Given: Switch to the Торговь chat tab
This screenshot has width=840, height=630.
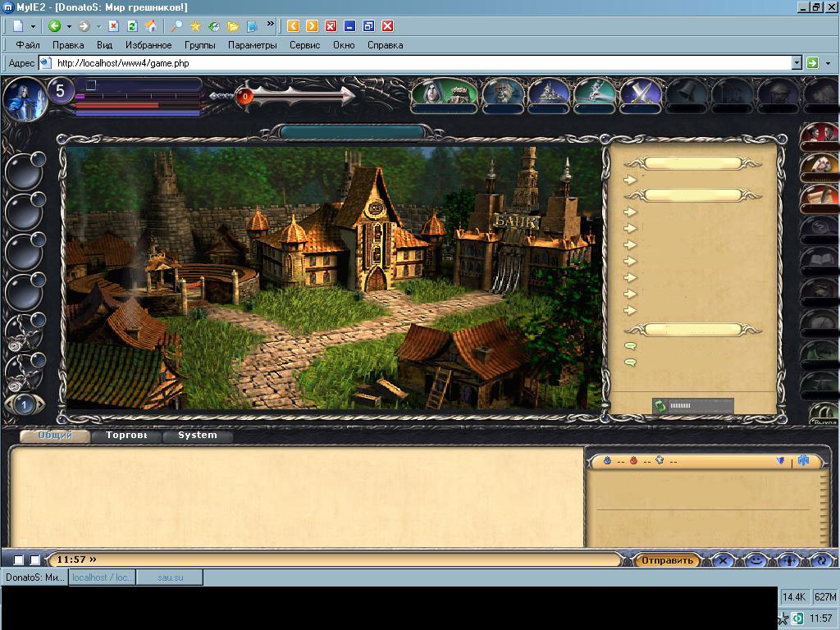Looking at the screenshot, I should point(126,436).
